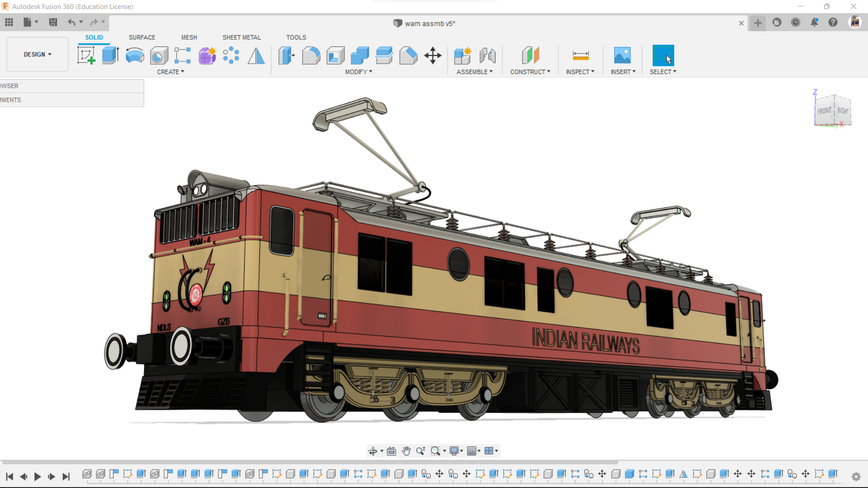Activate the Measure tool
The image size is (868, 488).
click(x=580, y=56)
